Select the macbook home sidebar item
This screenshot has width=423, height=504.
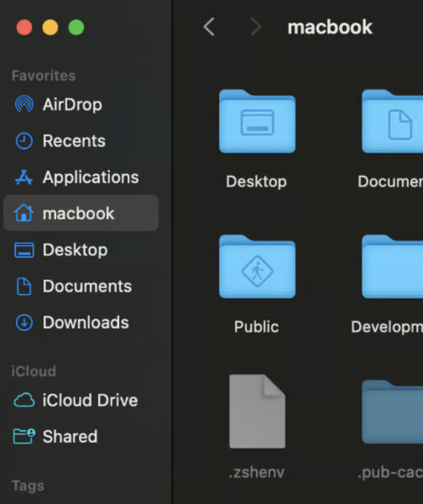[78, 213]
